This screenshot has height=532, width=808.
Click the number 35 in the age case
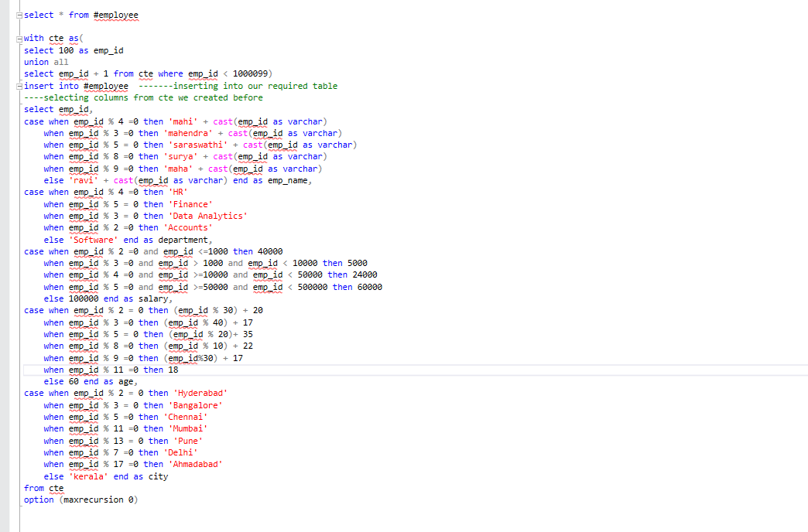point(248,334)
